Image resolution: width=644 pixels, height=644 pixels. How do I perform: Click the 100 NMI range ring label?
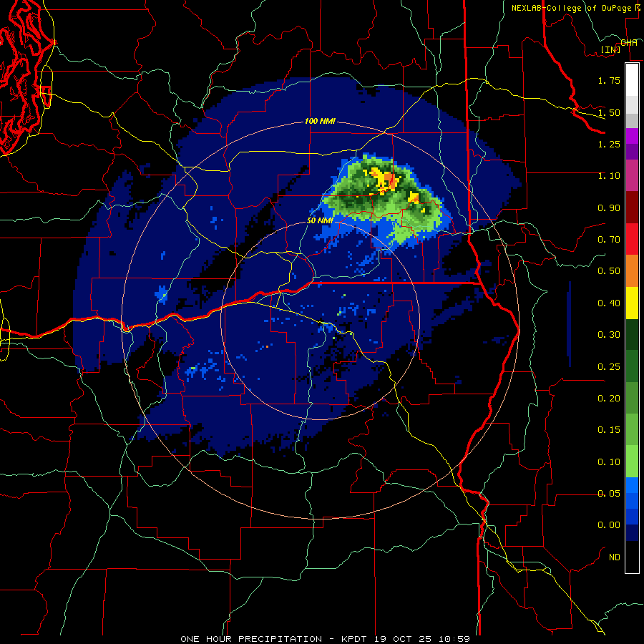[320, 121]
